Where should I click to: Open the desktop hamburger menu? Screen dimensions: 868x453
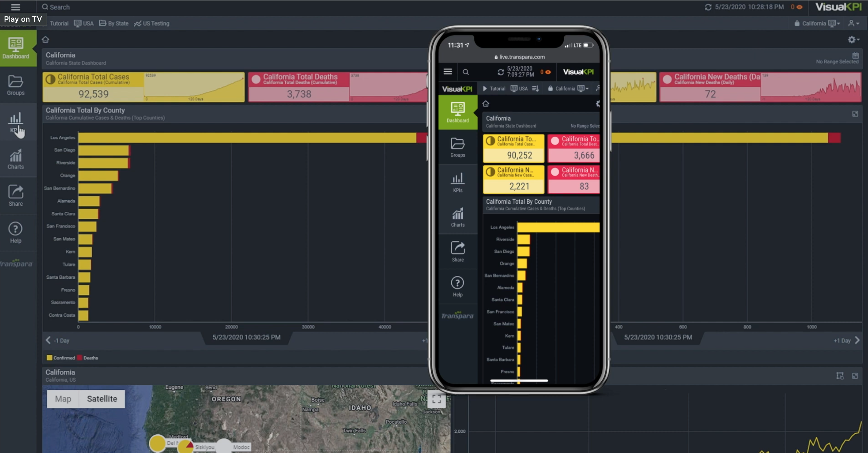click(x=16, y=7)
